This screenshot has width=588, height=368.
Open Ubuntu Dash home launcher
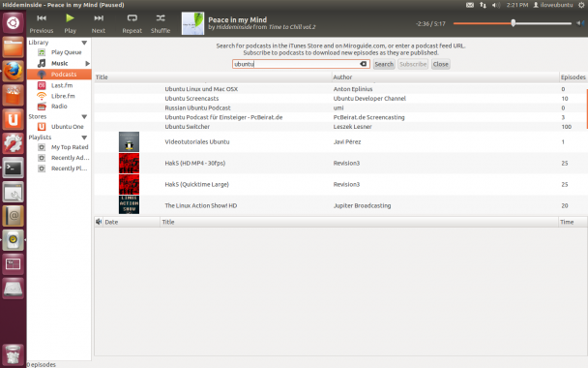click(14, 23)
